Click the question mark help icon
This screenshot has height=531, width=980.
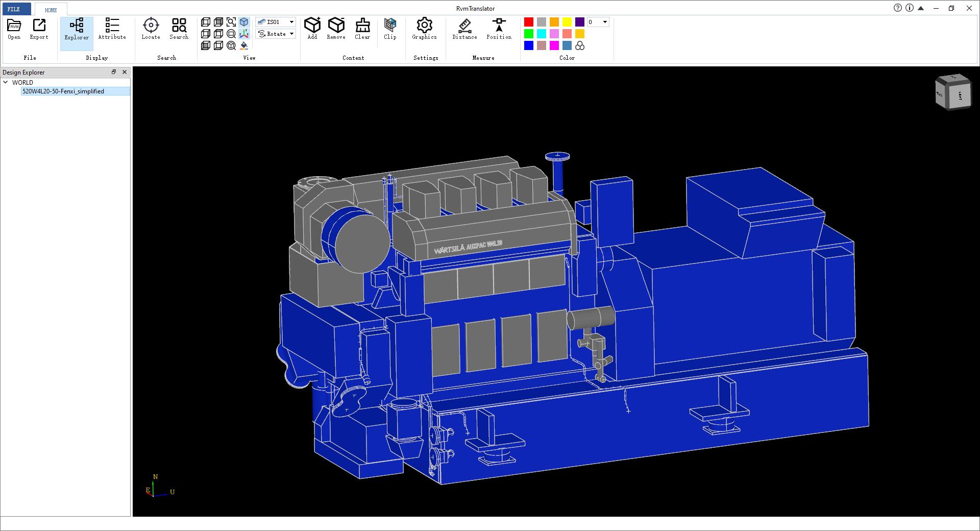[898, 8]
